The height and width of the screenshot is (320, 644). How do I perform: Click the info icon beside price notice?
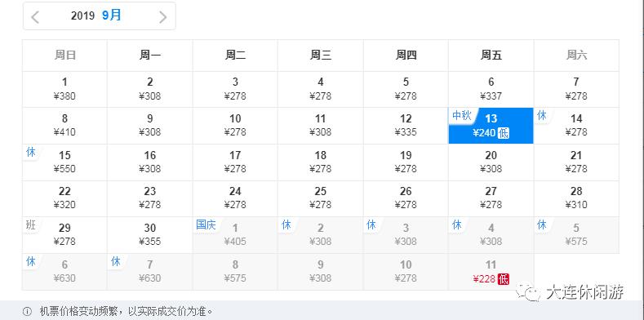tap(27, 311)
